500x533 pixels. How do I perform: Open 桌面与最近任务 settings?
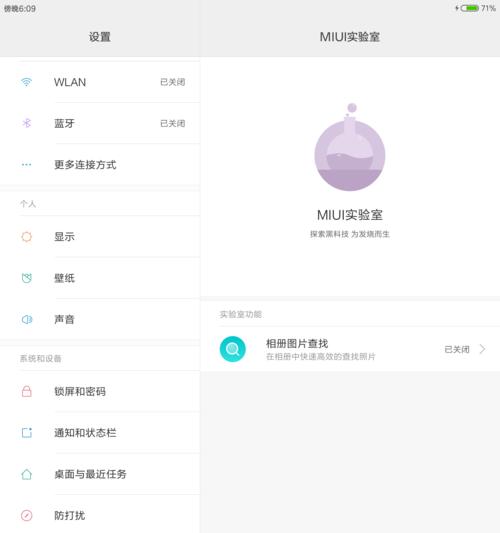(x=100, y=474)
